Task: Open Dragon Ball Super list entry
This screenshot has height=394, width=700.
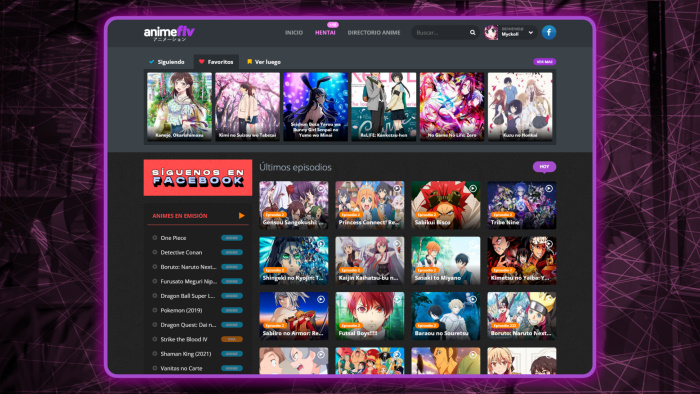Action: (x=188, y=296)
